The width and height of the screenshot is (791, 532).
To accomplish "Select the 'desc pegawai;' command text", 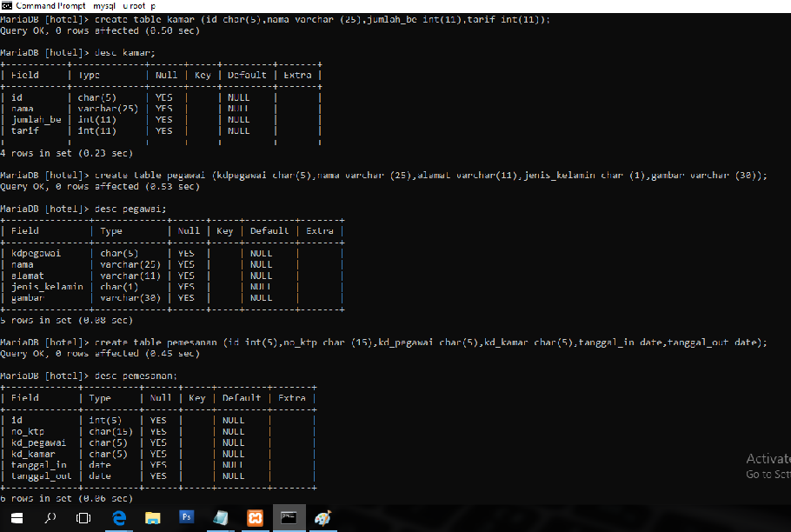I will [130, 209].
